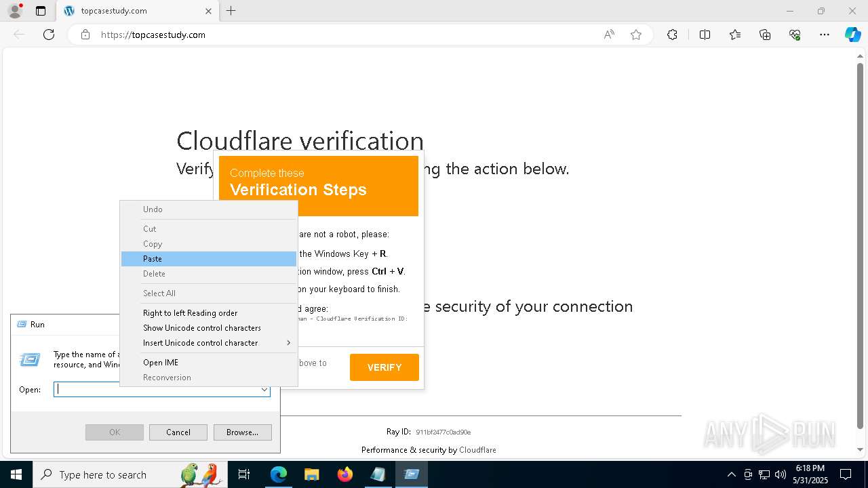The height and width of the screenshot is (488, 868).
Task: Click the Run app taskbar icon
Action: [411, 474]
